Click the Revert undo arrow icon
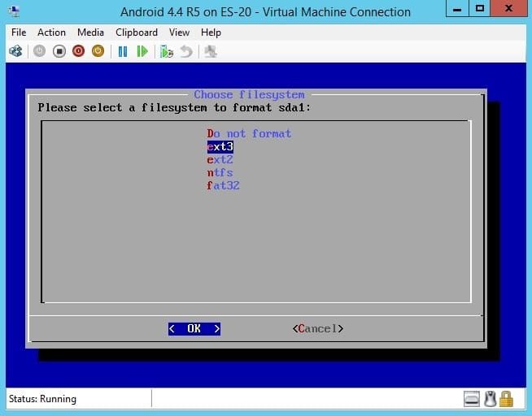 (186, 51)
